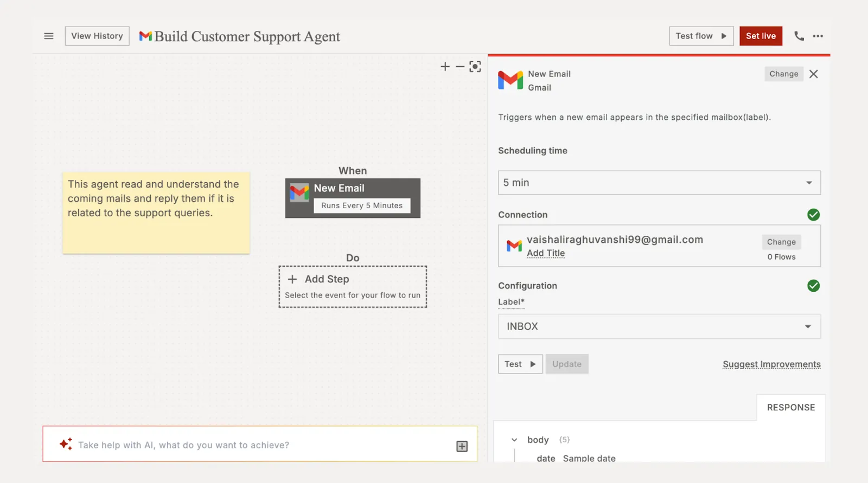The image size is (868, 483).
Task: Click the zoom out minus icon
Action: [x=460, y=67]
